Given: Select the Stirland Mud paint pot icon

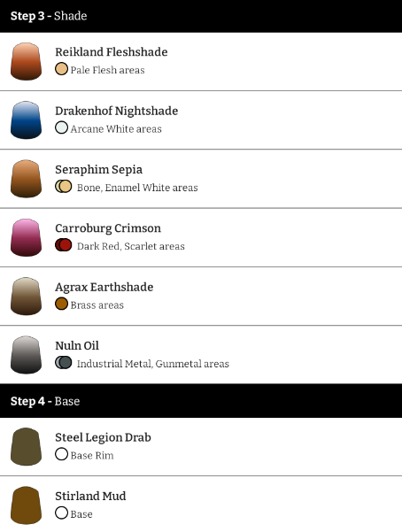Looking at the screenshot, I should pyautogui.click(x=27, y=505).
